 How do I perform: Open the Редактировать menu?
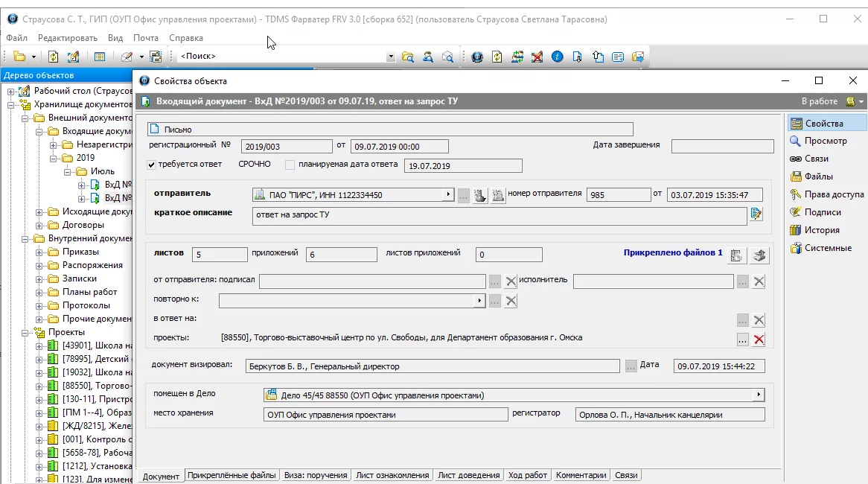(x=68, y=38)
